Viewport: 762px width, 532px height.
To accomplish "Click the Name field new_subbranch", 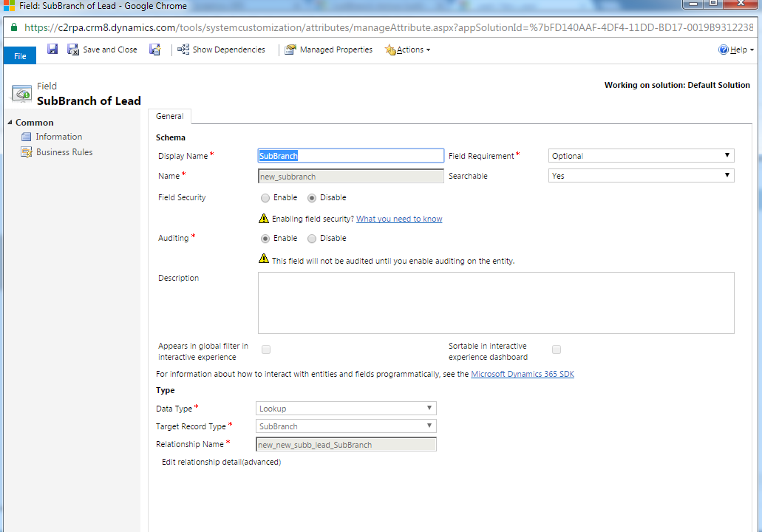I will click(350, 176).
